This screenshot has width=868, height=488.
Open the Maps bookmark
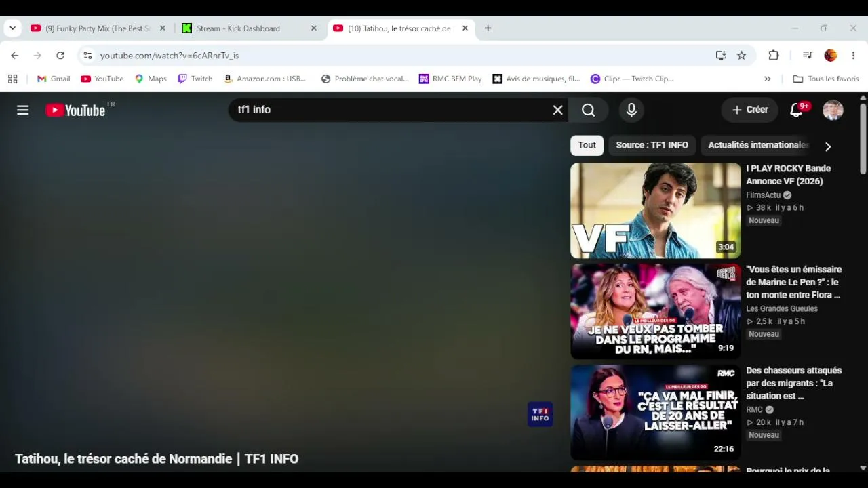[x=151, y=79]
